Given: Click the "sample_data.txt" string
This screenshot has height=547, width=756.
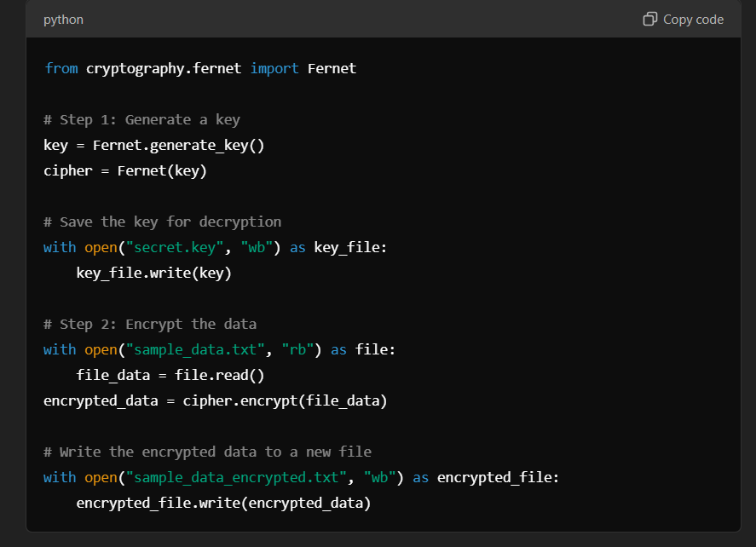Looking at the screenshot, I should tap(195, 349).
